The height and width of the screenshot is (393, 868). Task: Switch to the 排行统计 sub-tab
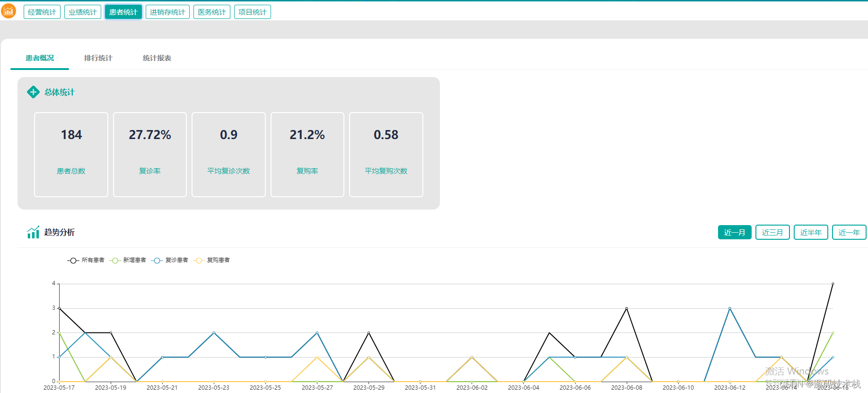click(x=98, y=58)
